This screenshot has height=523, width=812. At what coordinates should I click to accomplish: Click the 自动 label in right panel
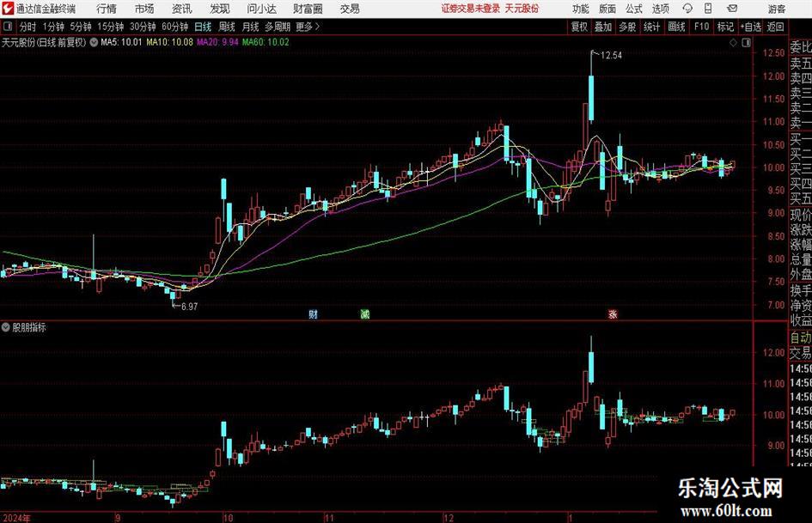pyautogui.click(x=801, y=338)
